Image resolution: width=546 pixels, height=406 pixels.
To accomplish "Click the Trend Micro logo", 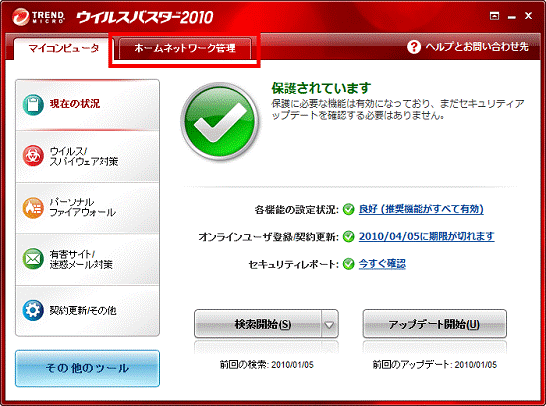I will (x=38, y=17).
